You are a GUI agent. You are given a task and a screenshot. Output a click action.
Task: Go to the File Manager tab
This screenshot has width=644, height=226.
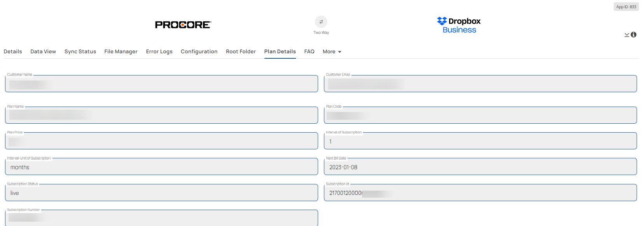pyautogui.click(x=121, y=51)
